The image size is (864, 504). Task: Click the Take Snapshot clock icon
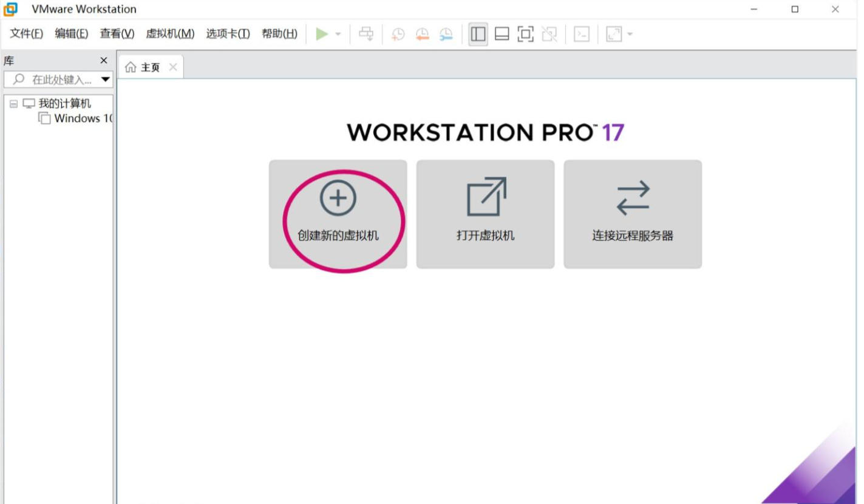tap(398, 34)
